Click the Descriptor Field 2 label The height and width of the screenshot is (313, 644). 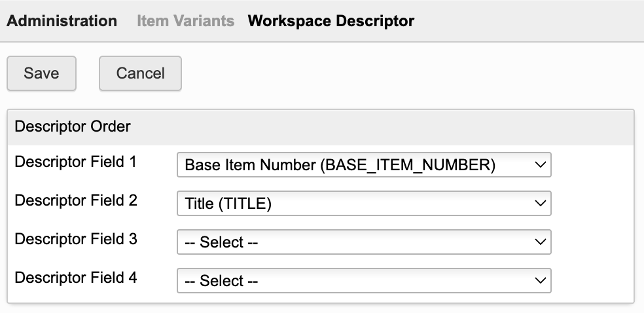point(76,200)
